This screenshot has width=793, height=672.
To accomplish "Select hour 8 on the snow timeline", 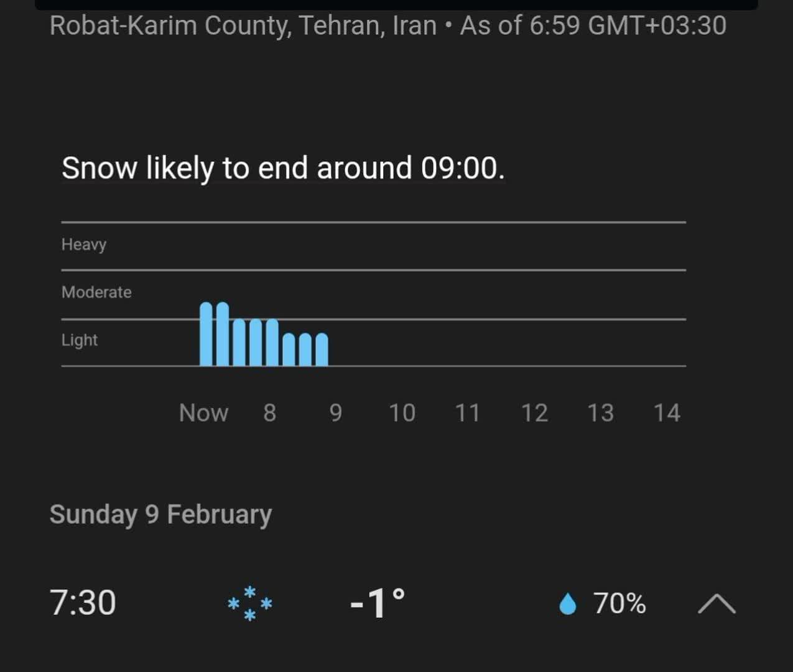I will tap(269, 413).
